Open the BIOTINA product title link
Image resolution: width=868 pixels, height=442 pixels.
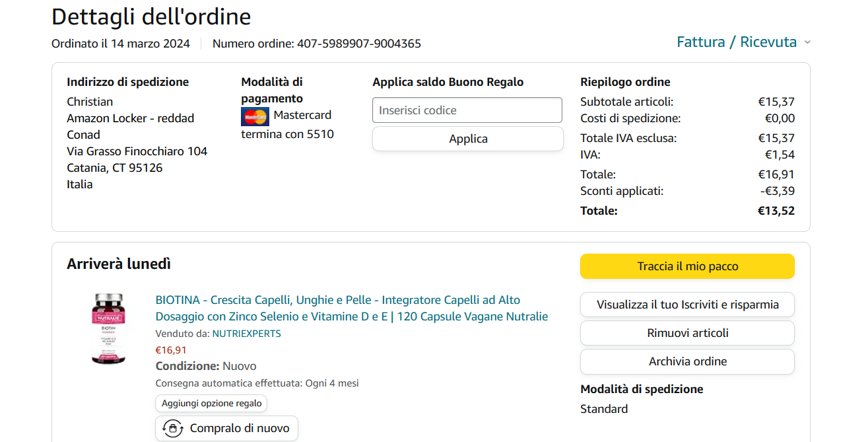coord(352,308)
